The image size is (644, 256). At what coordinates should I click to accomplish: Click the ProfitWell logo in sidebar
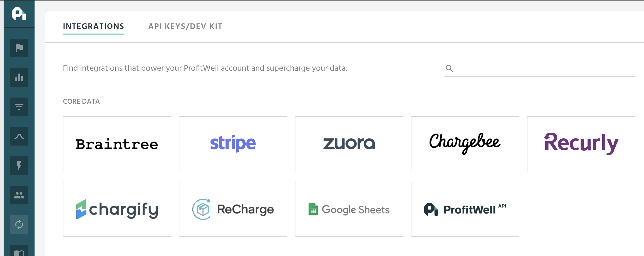[19, 14]
